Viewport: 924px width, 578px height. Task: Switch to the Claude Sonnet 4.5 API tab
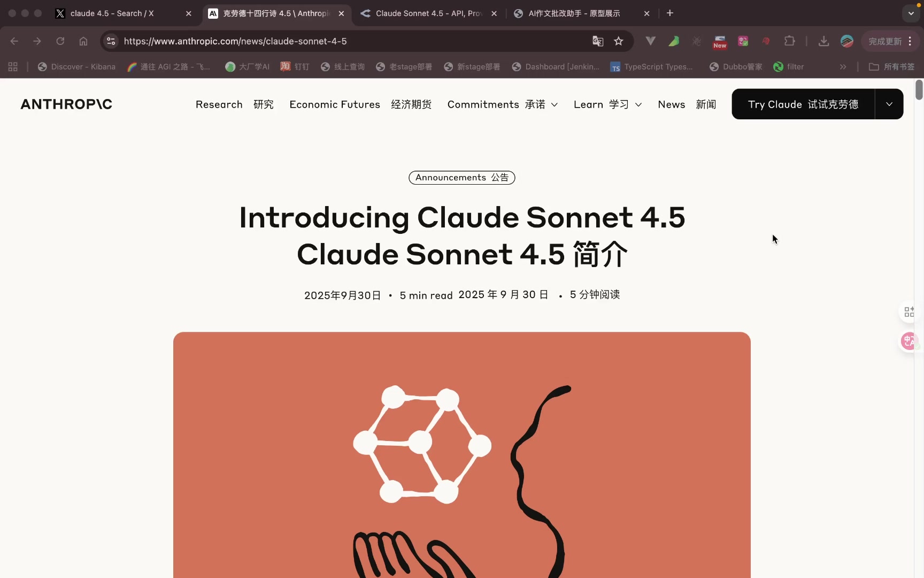click(x=429, y=13)
